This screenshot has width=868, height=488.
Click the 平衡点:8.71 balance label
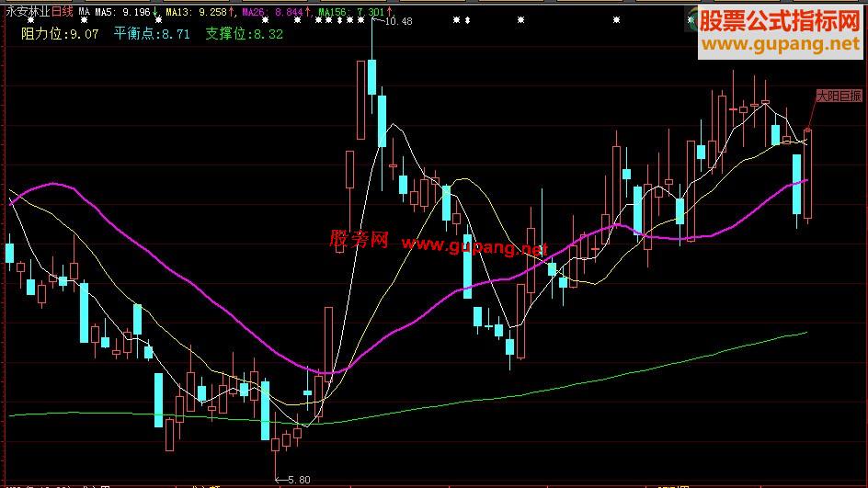152,34
